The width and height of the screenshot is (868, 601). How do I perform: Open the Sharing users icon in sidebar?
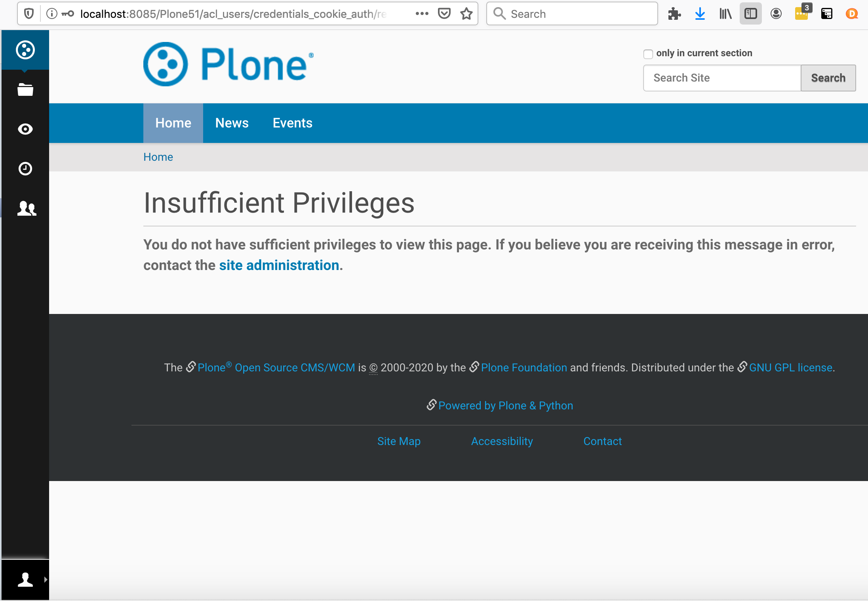[27, 208]
